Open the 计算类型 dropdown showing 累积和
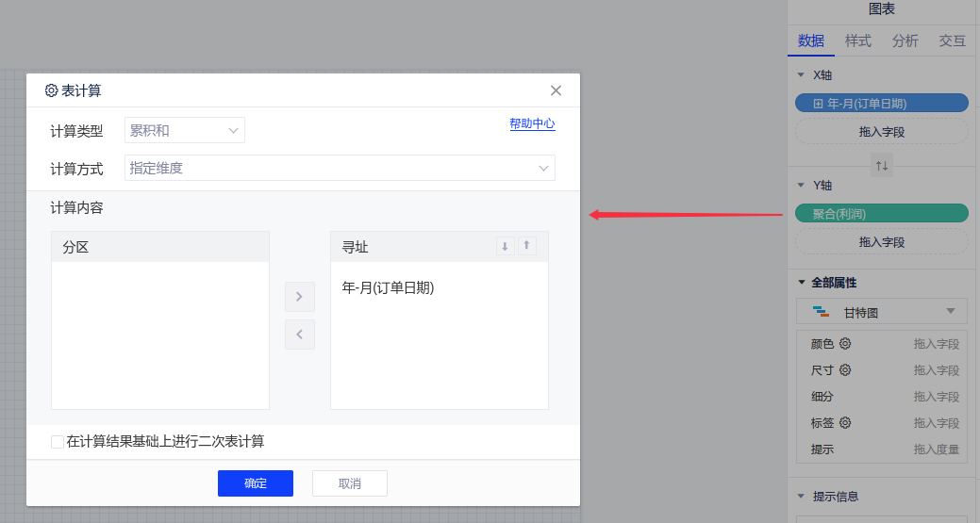980x523 pixels. click(185, 131)
